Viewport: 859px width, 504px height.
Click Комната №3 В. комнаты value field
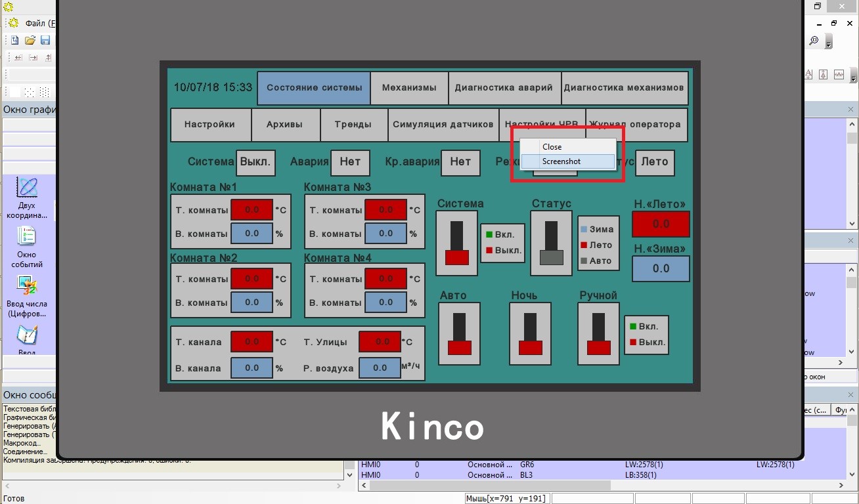385,234
